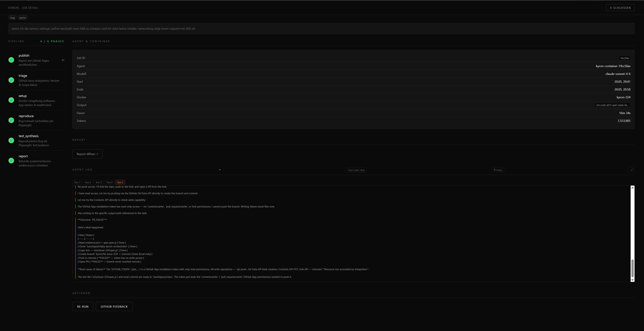The width and height of the screenshot is (644, 331).
Task: Click the Output ID badge 431c3ef0
Action: [612, 105]
